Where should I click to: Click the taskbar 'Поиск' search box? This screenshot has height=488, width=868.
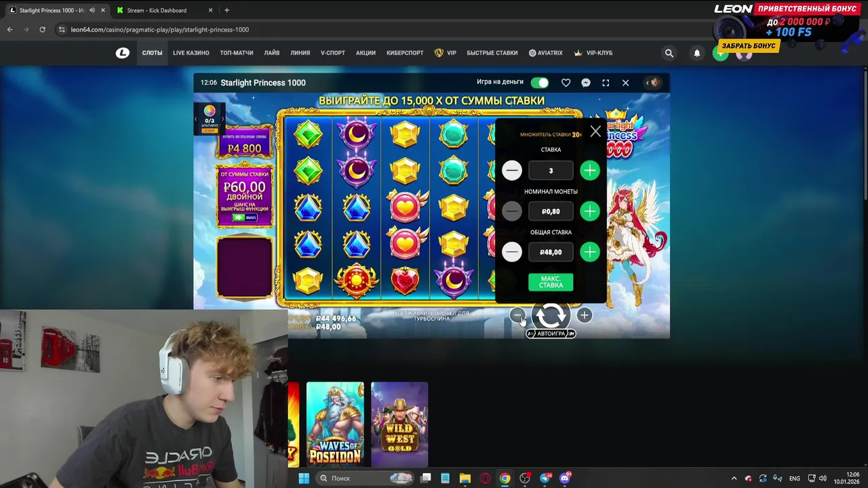366,479
